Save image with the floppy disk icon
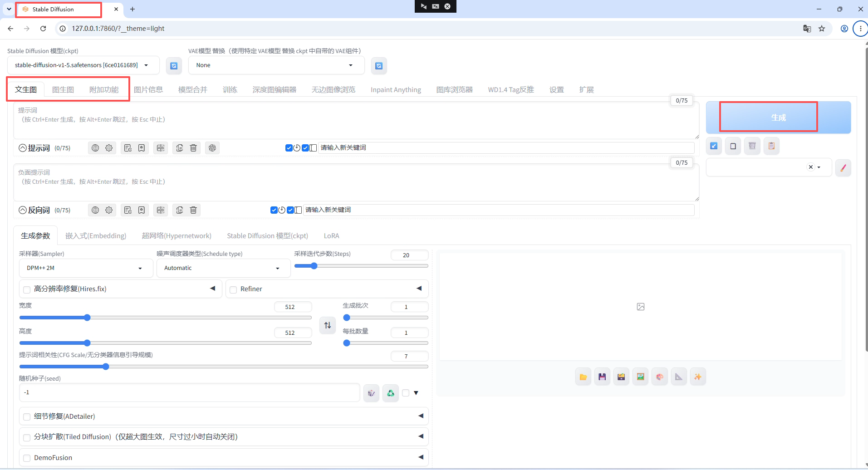Screen dimensions: 868x470 602,377
